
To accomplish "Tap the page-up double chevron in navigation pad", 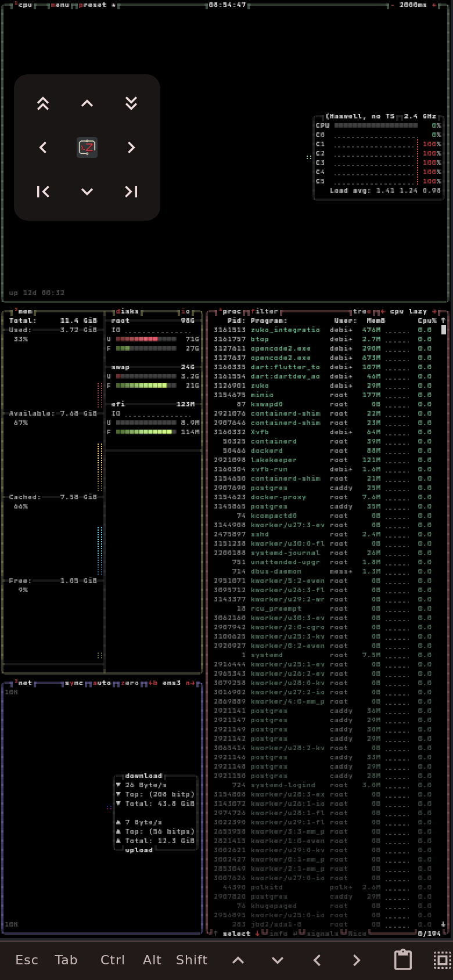I will coord(43,103).
